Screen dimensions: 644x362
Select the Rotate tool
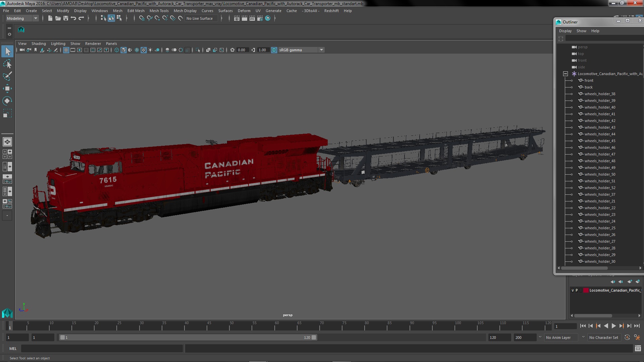7,101
